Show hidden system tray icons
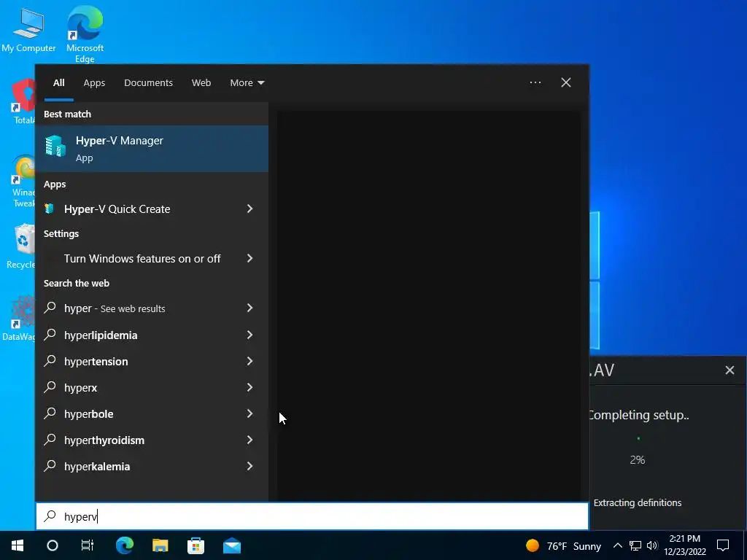Viewport: 747px width, 560px height. (x=617, y=545)
